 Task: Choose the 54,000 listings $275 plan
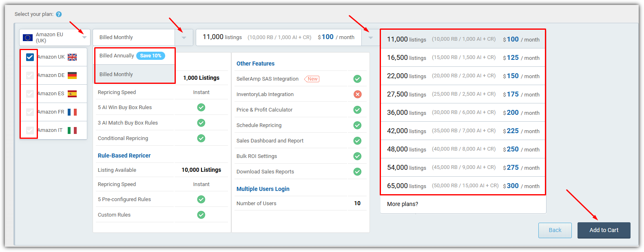pos(463,168)
